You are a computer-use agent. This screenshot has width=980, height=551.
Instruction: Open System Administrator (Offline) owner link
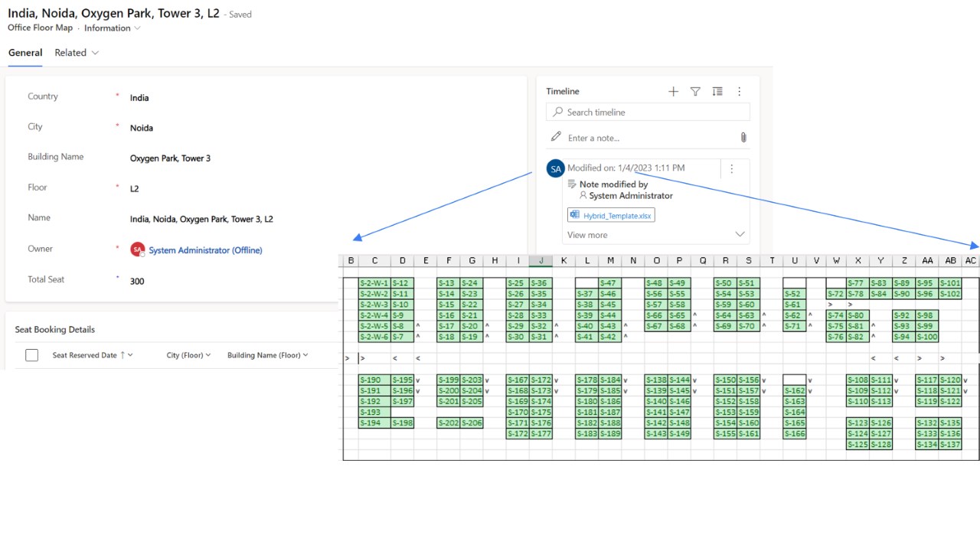[x=205, y=250]
